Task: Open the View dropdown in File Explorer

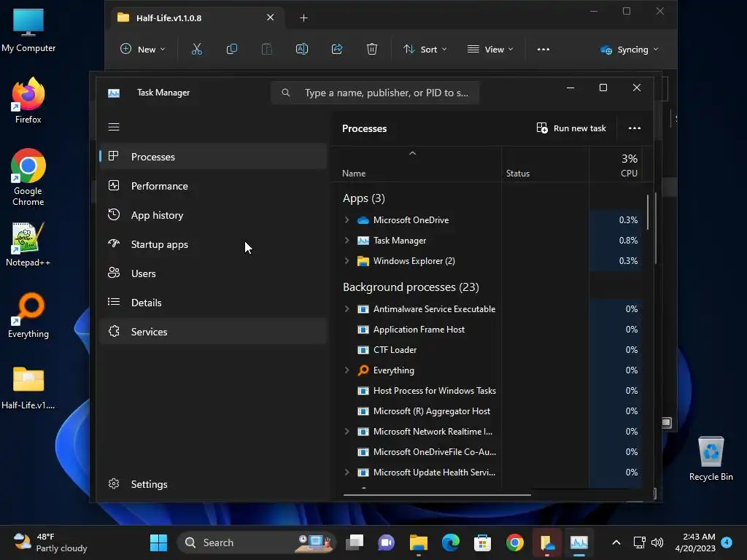Action: [x=490, y=50]
